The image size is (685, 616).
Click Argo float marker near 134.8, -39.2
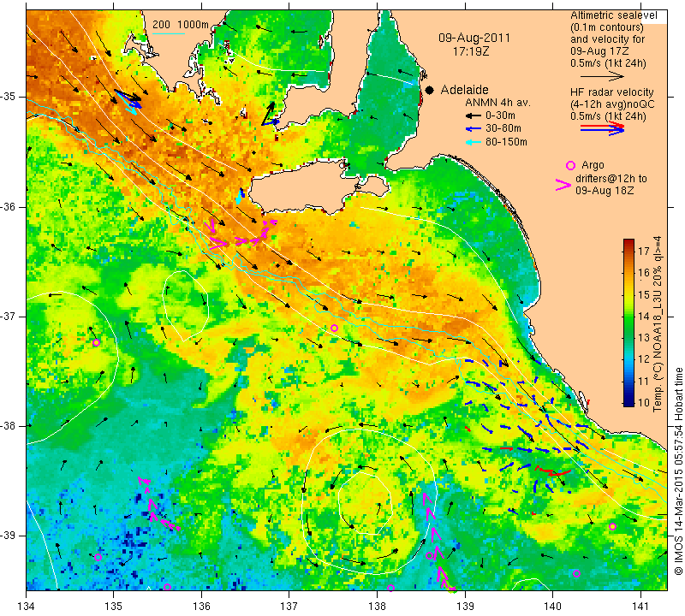98,557
